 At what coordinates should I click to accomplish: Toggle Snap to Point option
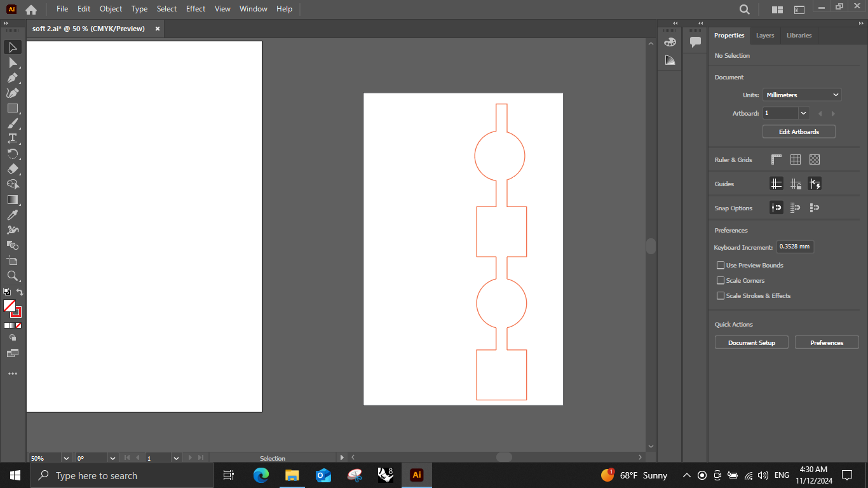(776, 208)
